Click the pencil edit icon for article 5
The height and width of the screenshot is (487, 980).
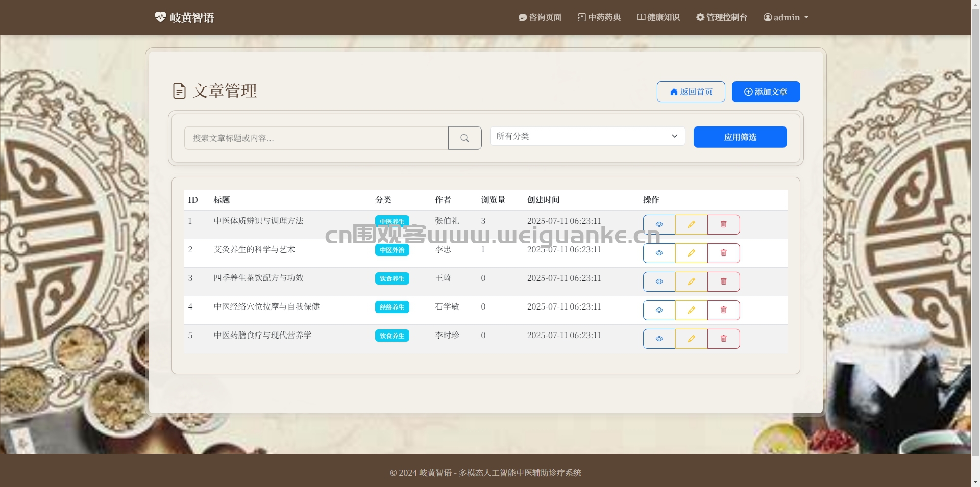[691, 339]
